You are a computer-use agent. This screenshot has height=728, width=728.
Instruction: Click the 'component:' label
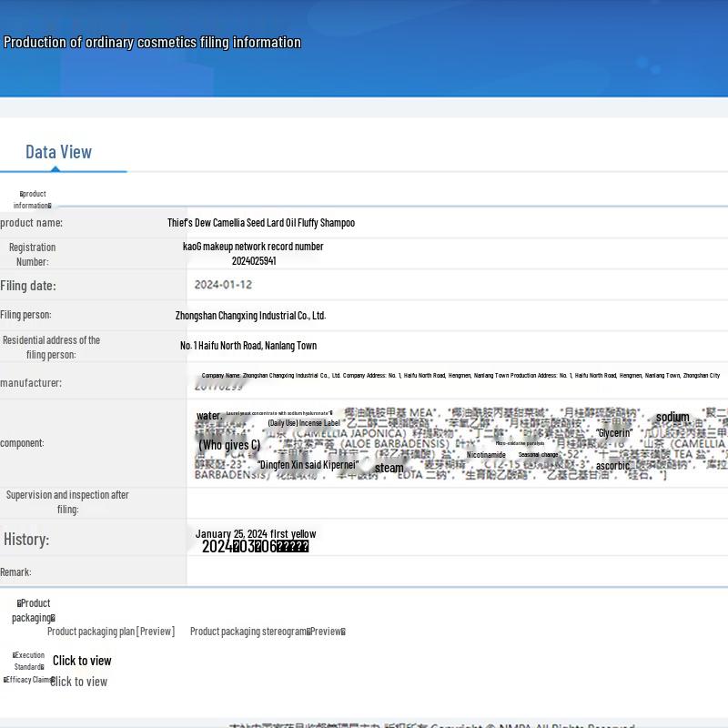point(22,443)
